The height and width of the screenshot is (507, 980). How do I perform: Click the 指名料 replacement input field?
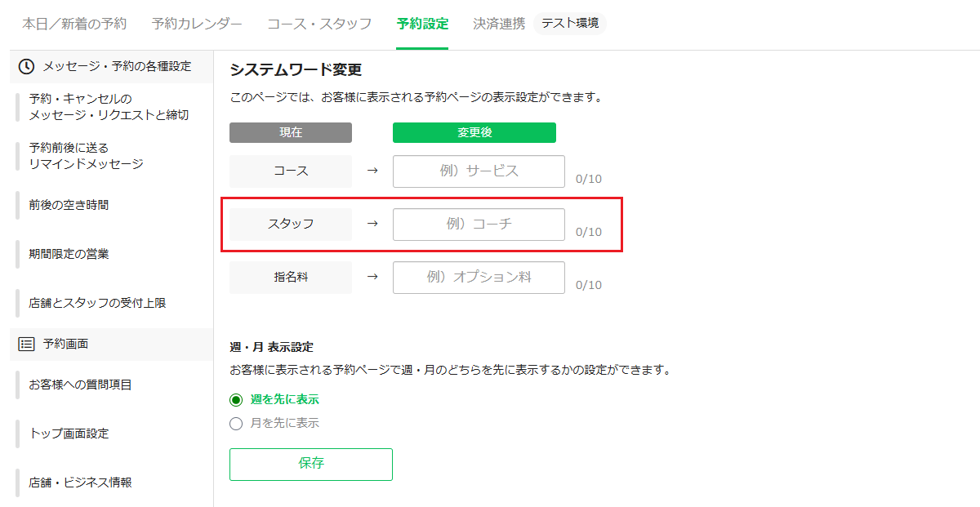tap(479, 278)
